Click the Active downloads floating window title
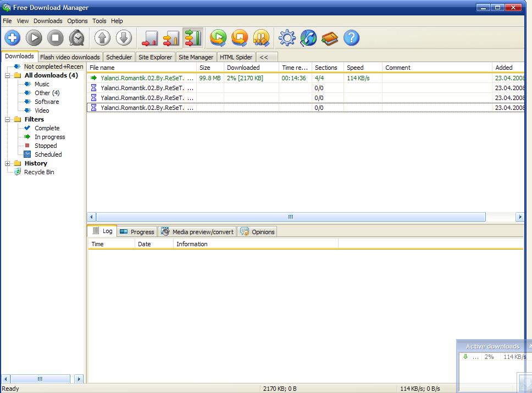Image resolution: width=532 pixels, height=393 pixels. pyautogui.click(x=492, y=346)
